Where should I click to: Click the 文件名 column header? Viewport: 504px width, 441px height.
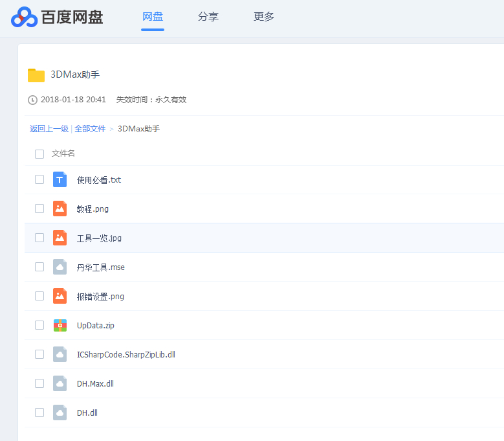coord(63,153)
